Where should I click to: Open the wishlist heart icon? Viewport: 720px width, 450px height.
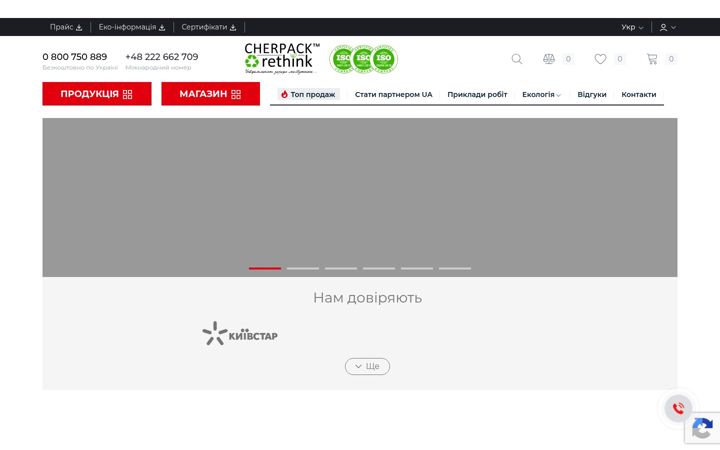(600, 59)
